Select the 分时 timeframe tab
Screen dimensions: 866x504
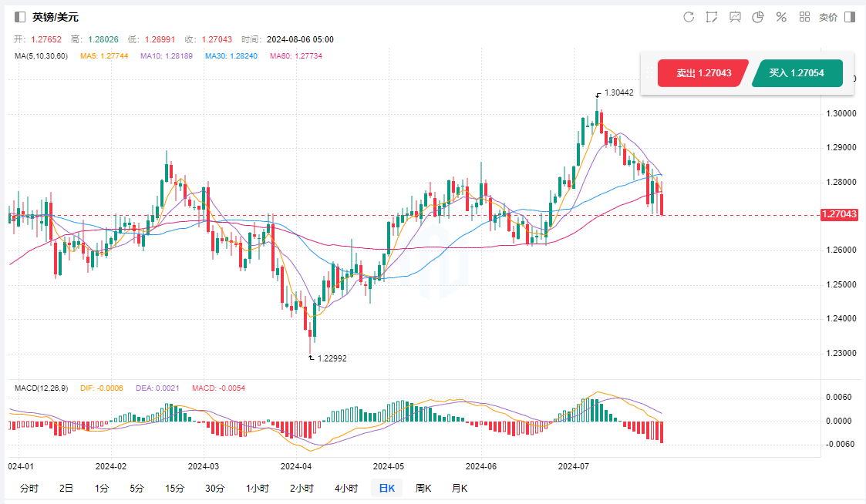click(29, 488)
